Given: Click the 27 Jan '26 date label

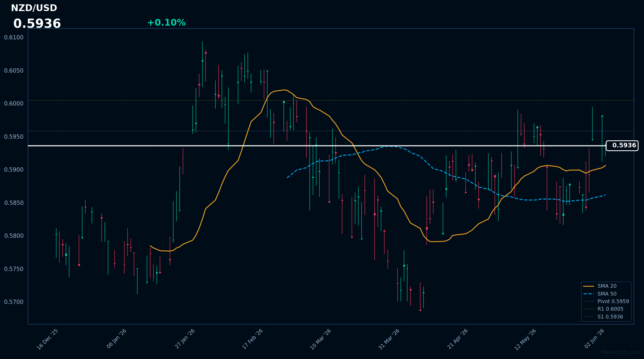Looking at the screenshot, I should click(x=185, y=339).
